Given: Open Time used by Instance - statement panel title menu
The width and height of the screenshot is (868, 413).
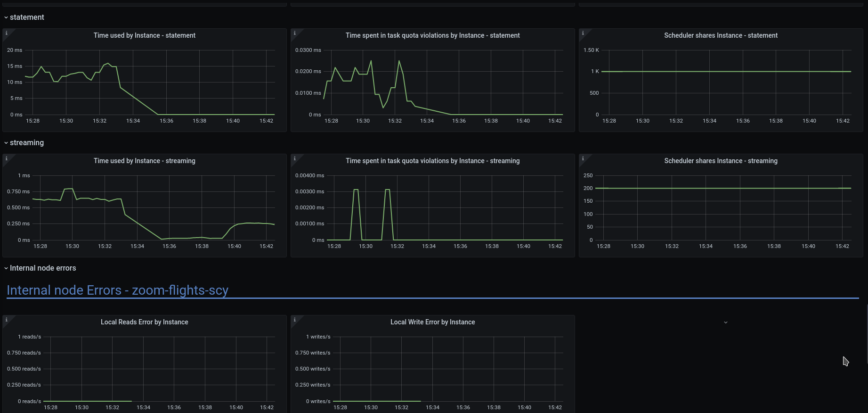Looking at the screenshot, I should coord(144,35).
